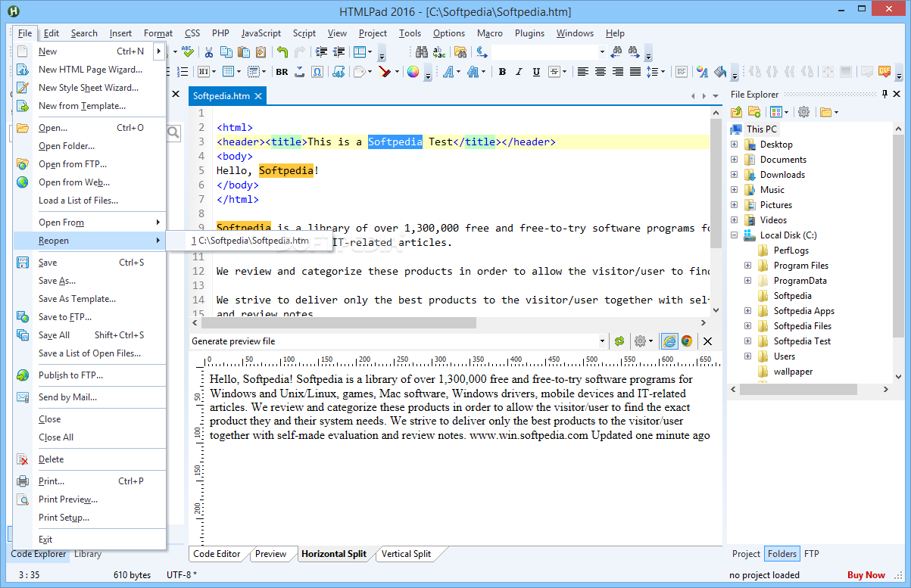Center align text
Image resolution: width=911 pixels, height=588 pixels.
tap(600, 72)
